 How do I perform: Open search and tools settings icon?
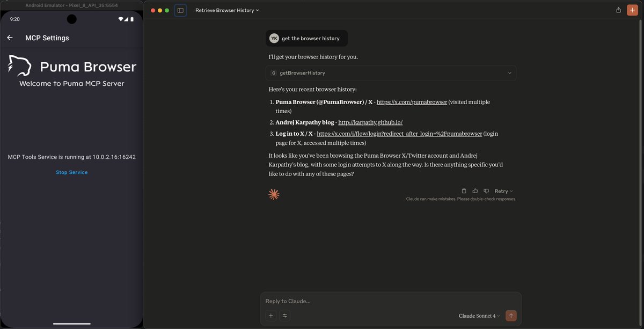tap(285, 316)
